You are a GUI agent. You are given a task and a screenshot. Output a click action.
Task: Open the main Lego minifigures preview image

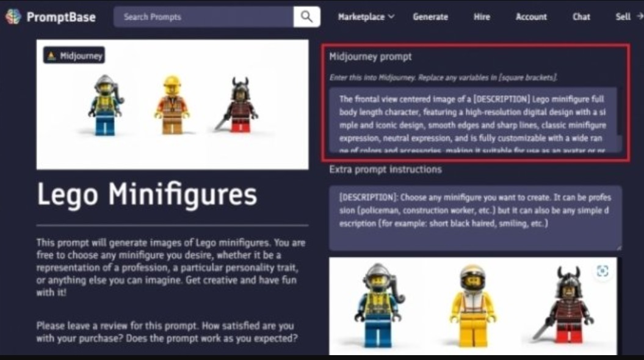(x=173, y=105)
